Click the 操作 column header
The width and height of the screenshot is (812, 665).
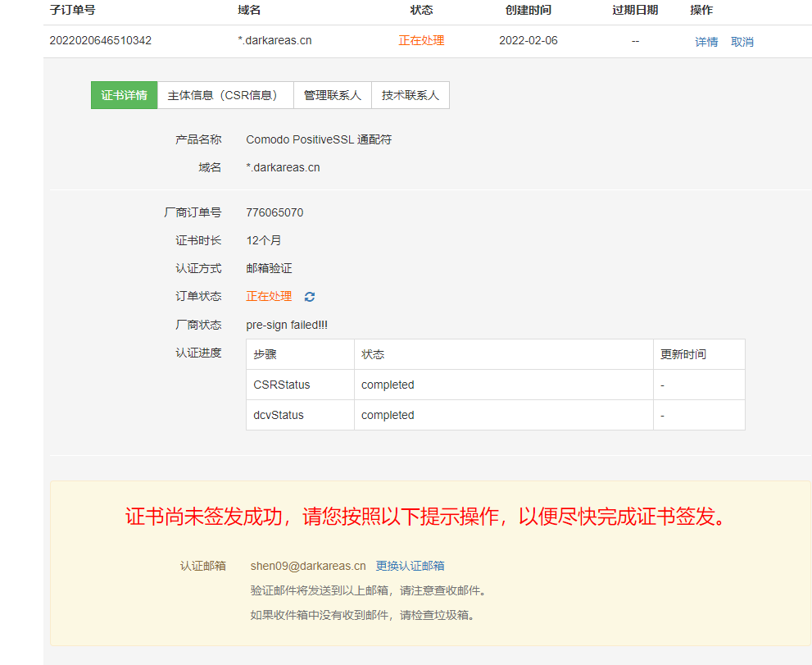[701, 10]
